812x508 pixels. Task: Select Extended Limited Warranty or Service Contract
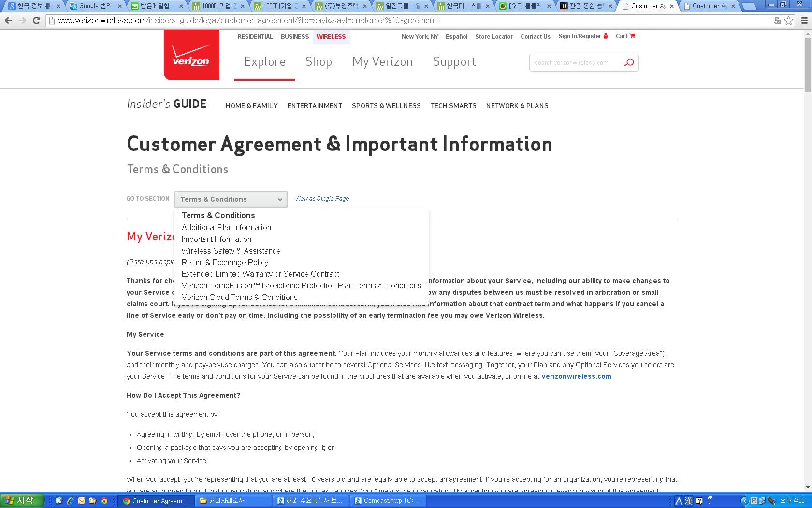pos(261,274)
